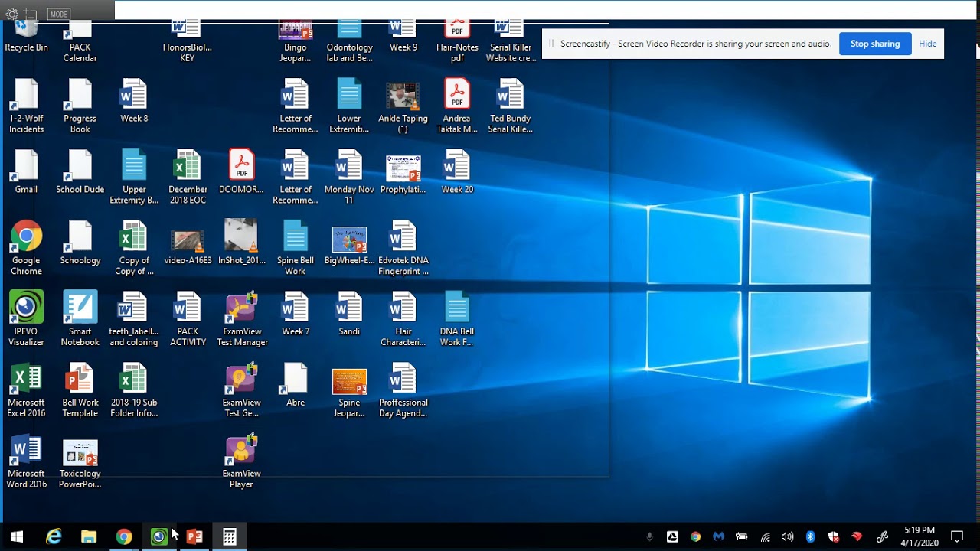980x551 pixels.
Task: Select the School Dude shortcut
Action: pyautogui.click(x=80, y=172)
